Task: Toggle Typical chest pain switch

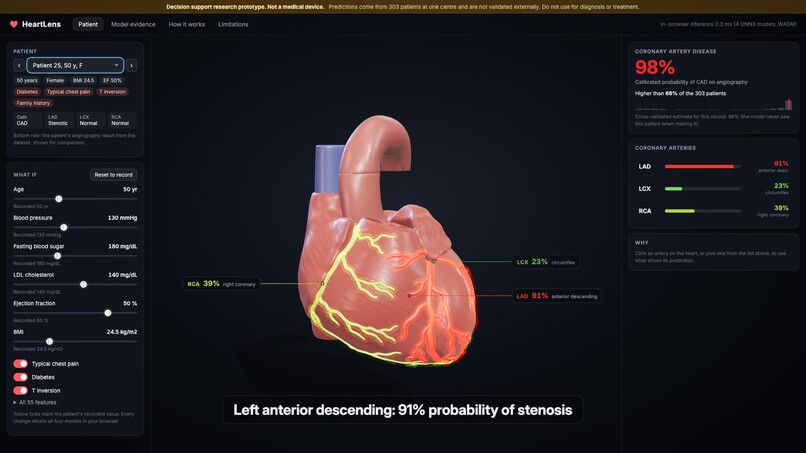Action: (21, 364)
